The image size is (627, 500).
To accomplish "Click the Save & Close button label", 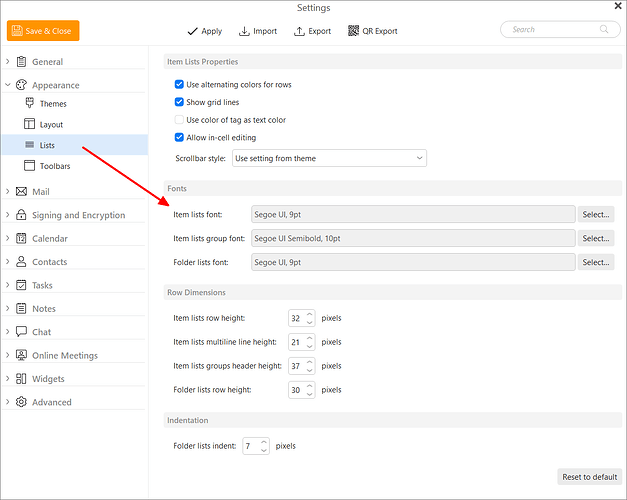I will click(x=48, y=31).
